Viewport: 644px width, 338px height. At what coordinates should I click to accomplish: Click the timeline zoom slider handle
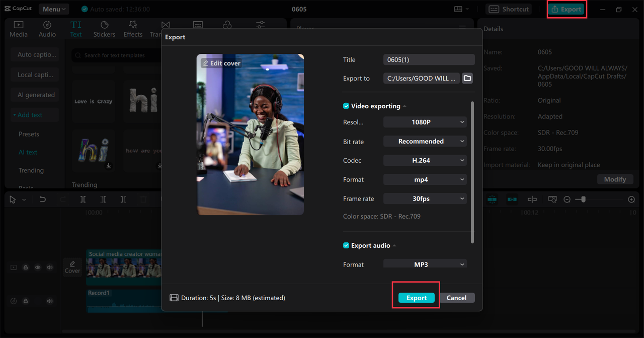pos(583,199)
